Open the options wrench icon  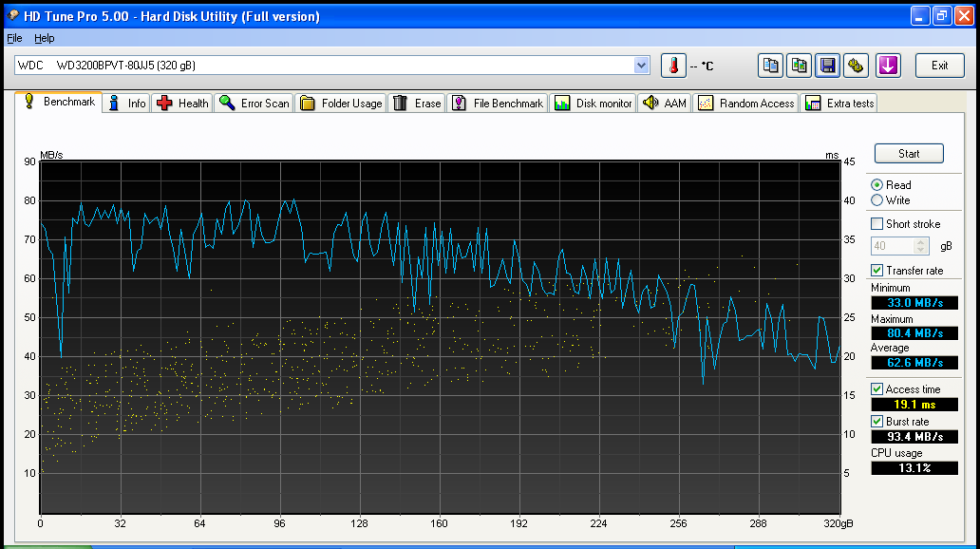[856, 66]
